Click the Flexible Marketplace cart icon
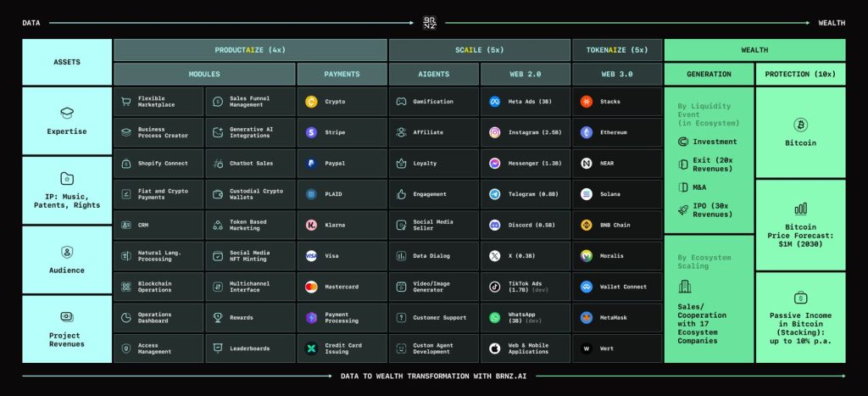 (x=126, y=102)
